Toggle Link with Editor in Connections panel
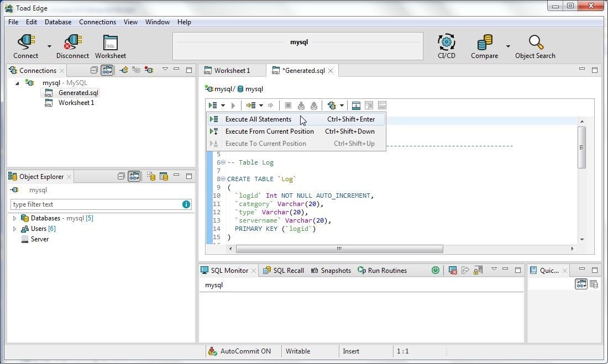 (x=107, y=70)
